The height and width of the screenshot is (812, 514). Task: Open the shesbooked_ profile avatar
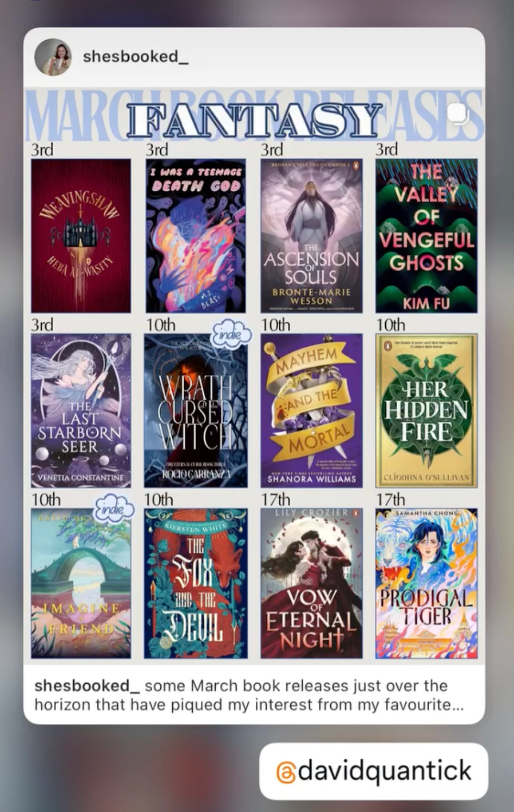pyautogui.click(x=53, y=57)
